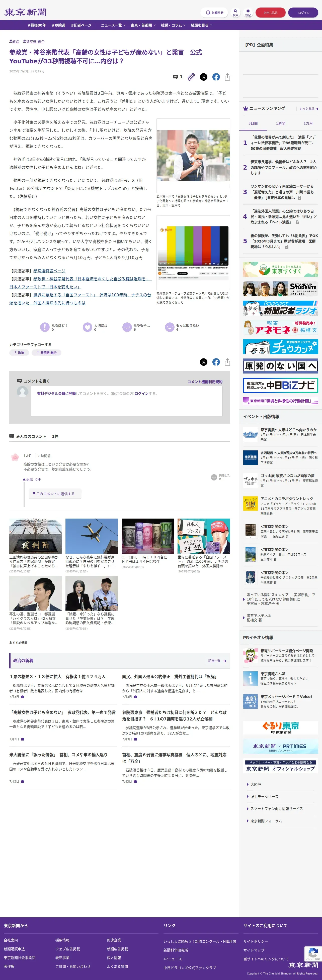Image resolution: width=322 pixels, height=980 pixels.
Task: Click the ログイン button
Action: click(x=303, y=13)
